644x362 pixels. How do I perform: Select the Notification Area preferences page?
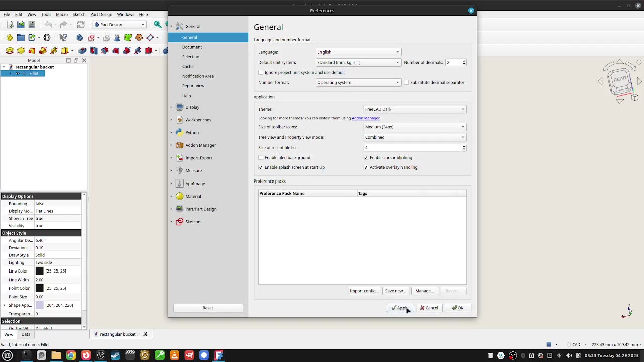(x=198, y=76)
